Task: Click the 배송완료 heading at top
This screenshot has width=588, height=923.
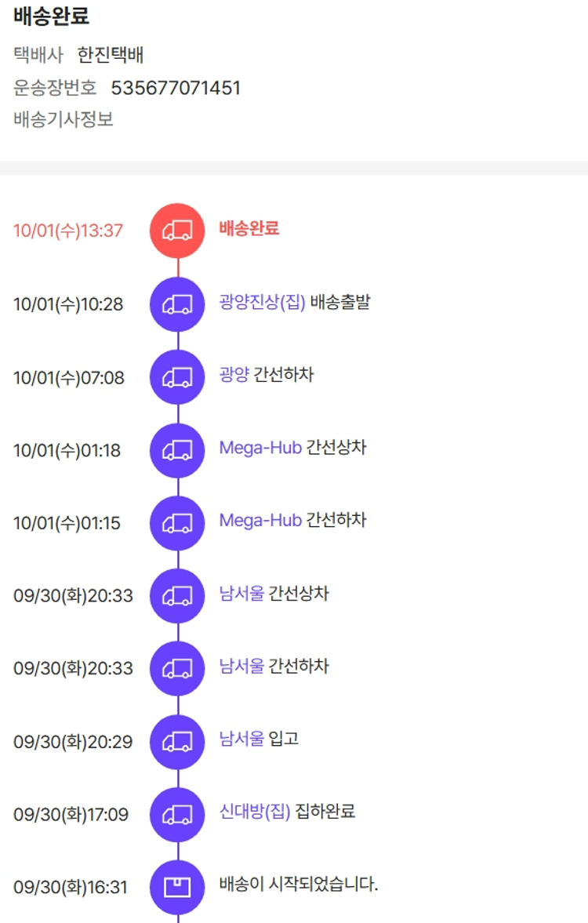Action: tap(52, 16)
